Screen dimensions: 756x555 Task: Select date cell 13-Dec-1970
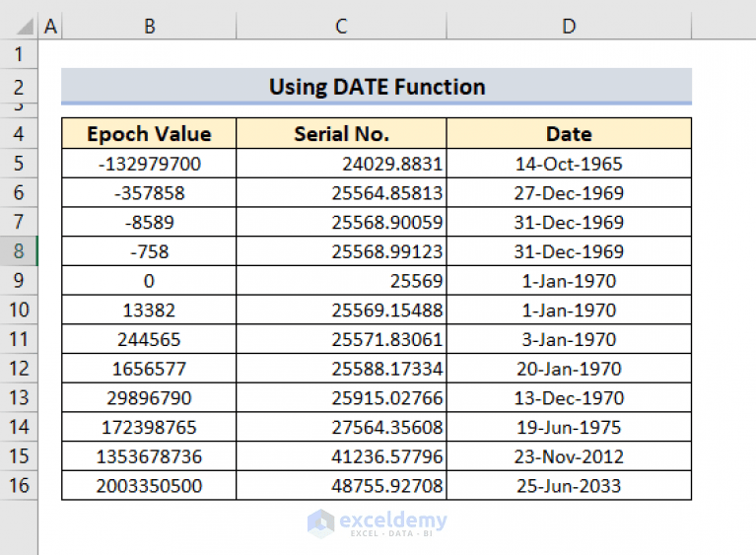pyautogui.click(x=569, y=398)
